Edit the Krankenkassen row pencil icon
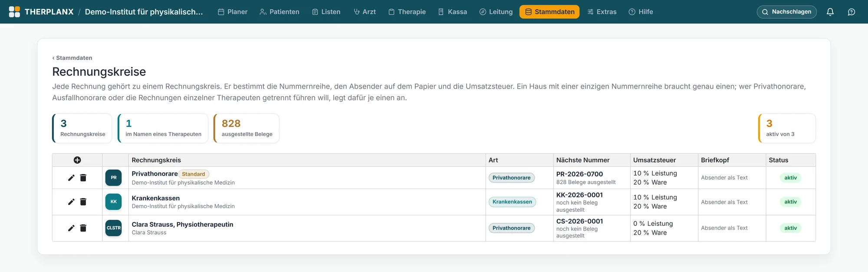868x272 pixels. click(x=71, y=202)
